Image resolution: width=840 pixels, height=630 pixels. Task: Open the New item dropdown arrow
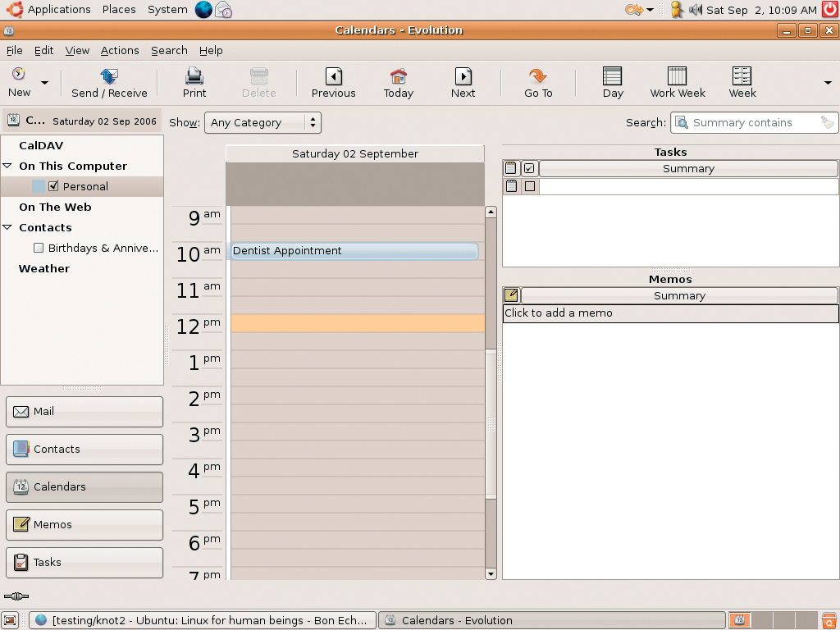pyautogui.click(x=45, y=83)
